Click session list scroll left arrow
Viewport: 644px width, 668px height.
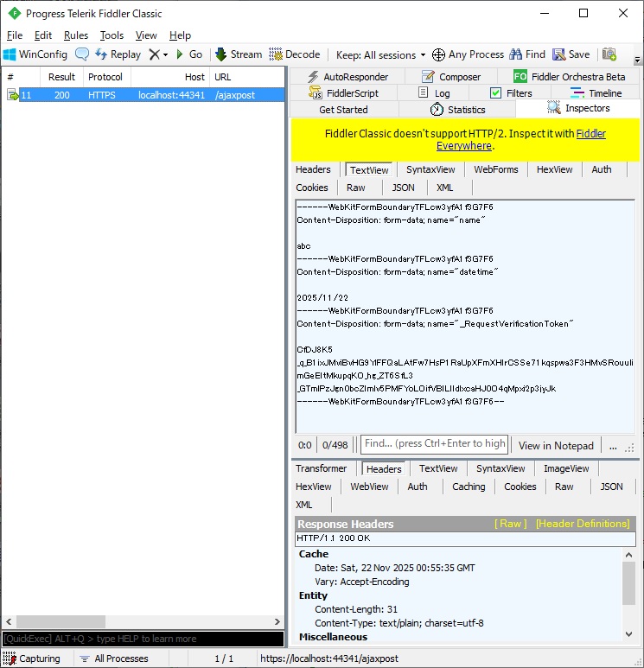[x=9, y=621]
